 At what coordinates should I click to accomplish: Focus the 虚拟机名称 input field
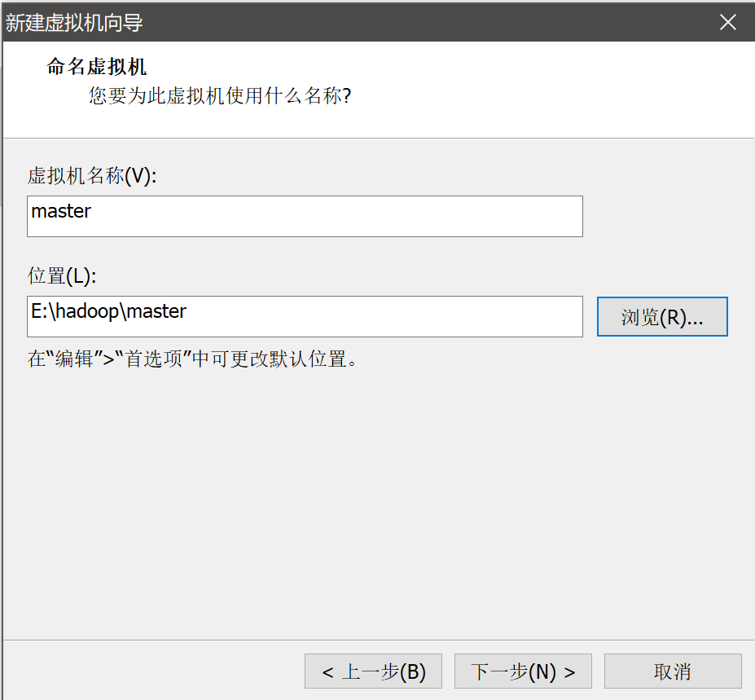tap(305, 217)
